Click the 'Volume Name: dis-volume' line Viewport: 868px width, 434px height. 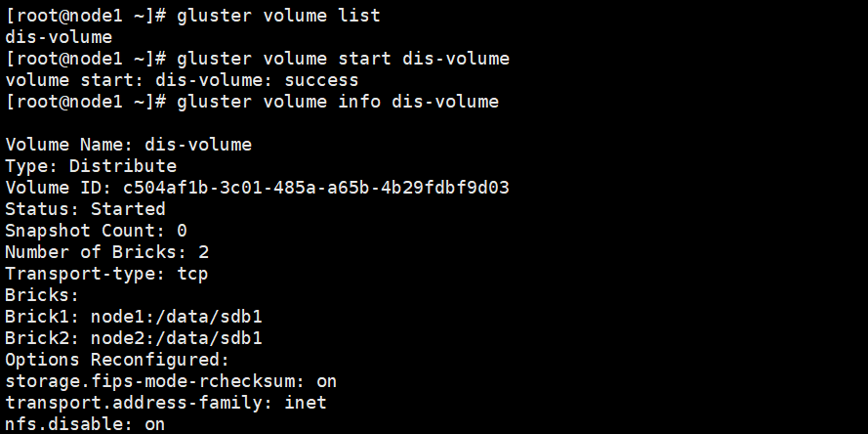[128, 145]
